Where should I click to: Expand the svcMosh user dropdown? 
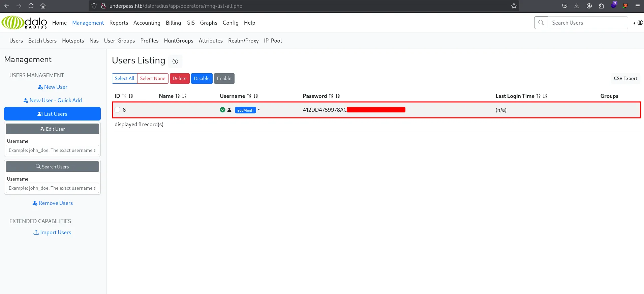[x=259, y=110]
